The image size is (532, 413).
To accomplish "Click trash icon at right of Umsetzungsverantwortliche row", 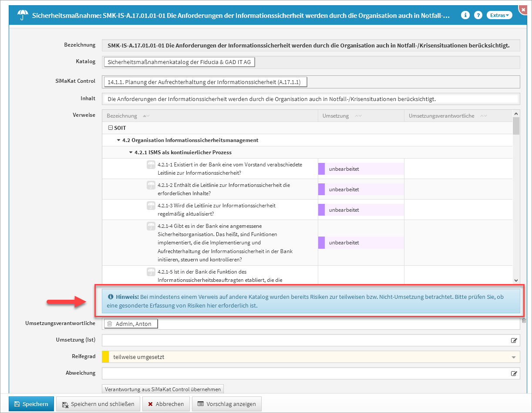I will click(524, 321).
